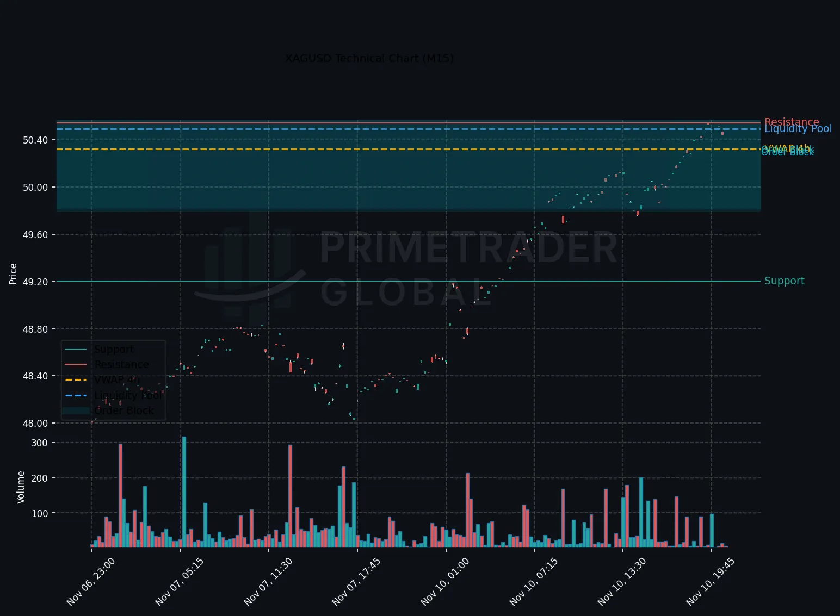Select the Resistance entry in the legend
Screen dimensions: 840x616
[121, 365]
